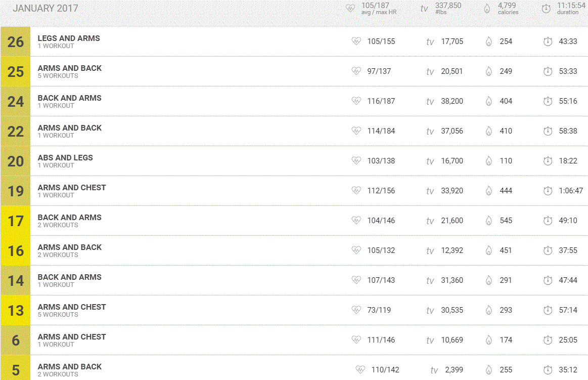Image resolution: width=588 pixels, height=380 pixels.
Task: Click the flame icon next to 545 calories
Action: pos(488,221)
